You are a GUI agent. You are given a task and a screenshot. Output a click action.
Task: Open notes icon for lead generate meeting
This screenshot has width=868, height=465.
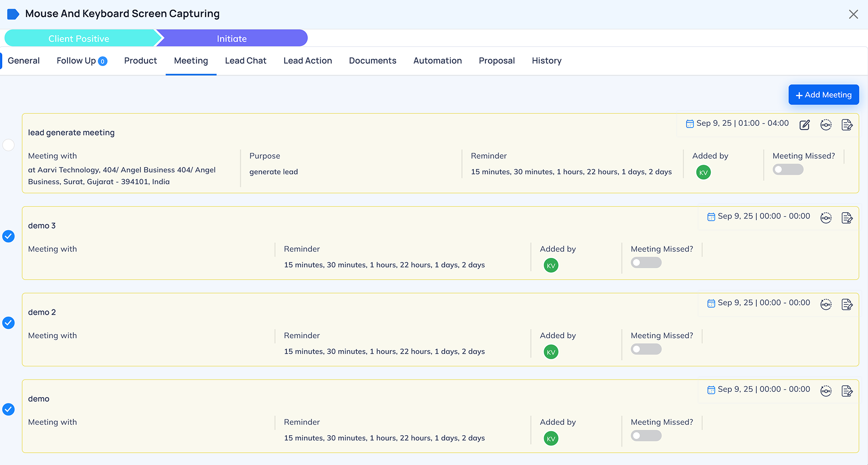pyautogui.click(x=847, y=125)
